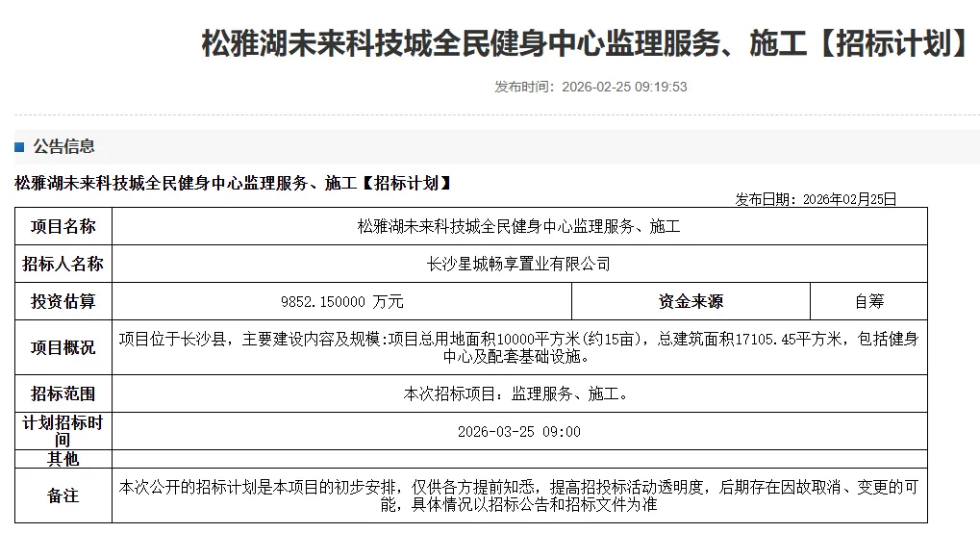Click the large page title 松雅湖未来科技城全民健身中心
Image resolution: width=980 pixels, height=533 pixels.
587,44
